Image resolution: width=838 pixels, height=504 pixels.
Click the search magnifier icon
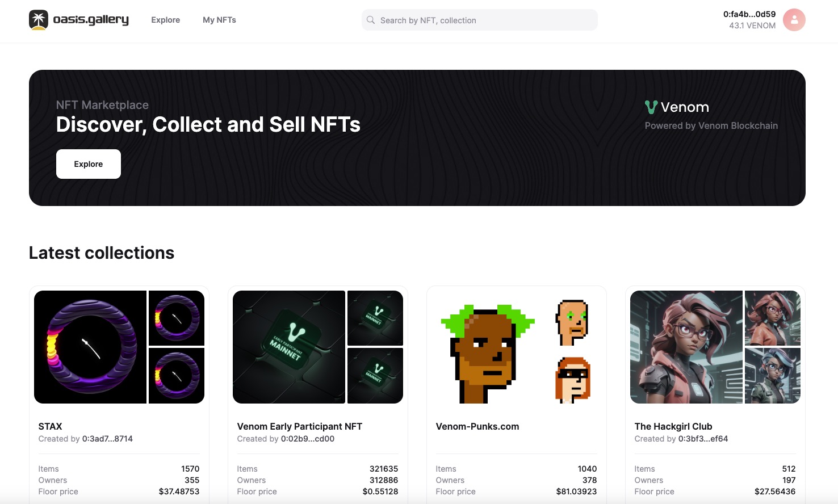(x=371, y=20)
